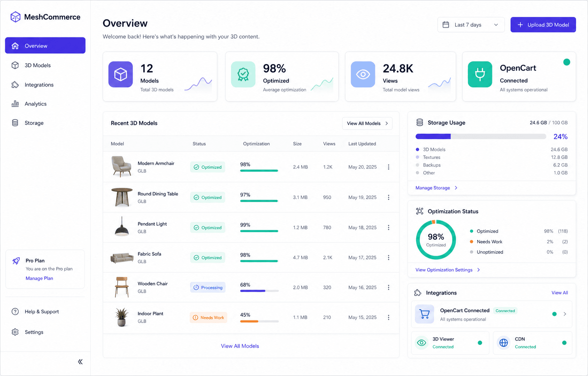Screen dimensions: 588x376
Task: Open the Fabric Sofa three-dot menu
Action: (x=388, y=258)
